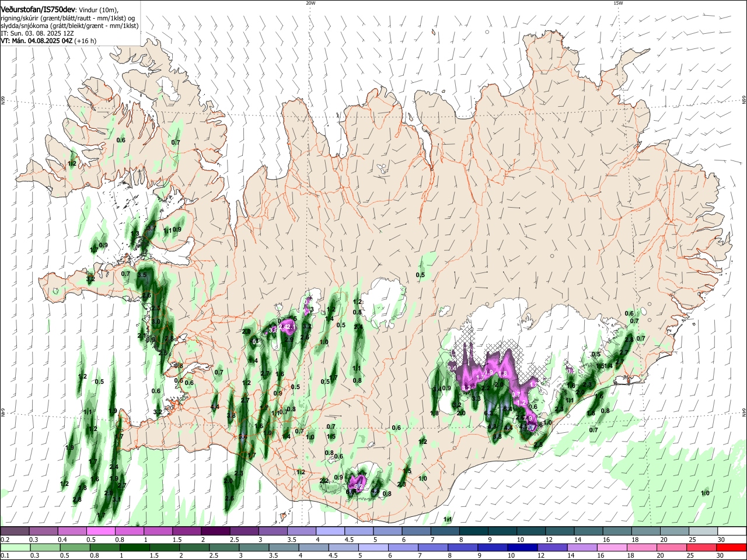
Task: Click the 'IT: Sun. 03. 08. 2025 12Z' line
Action: click(x=37, y=34)
